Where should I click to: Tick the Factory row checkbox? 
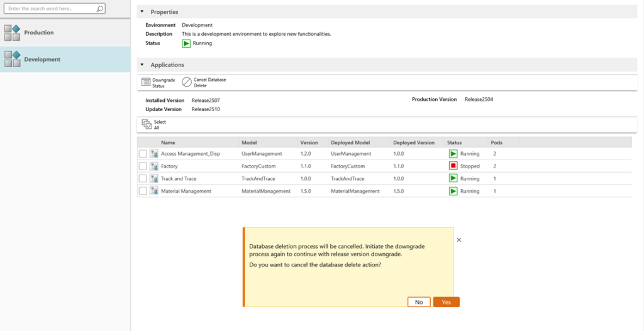point(143,166)
